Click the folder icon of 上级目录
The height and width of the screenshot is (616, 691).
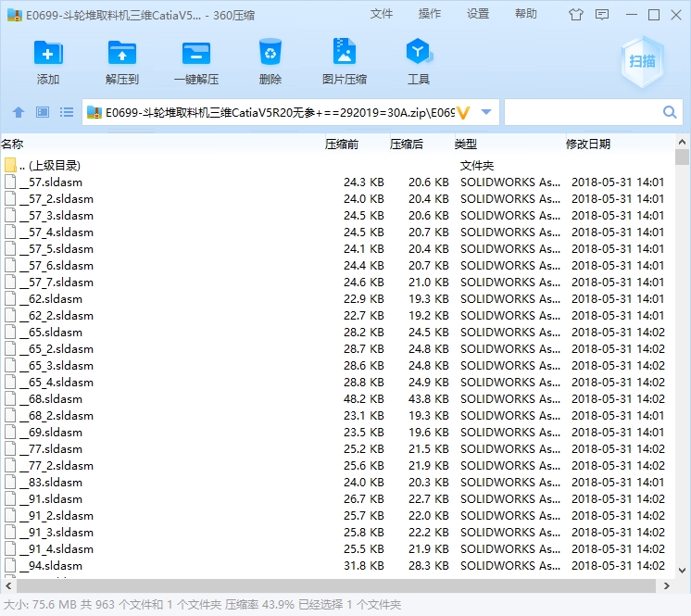(10, 165)
